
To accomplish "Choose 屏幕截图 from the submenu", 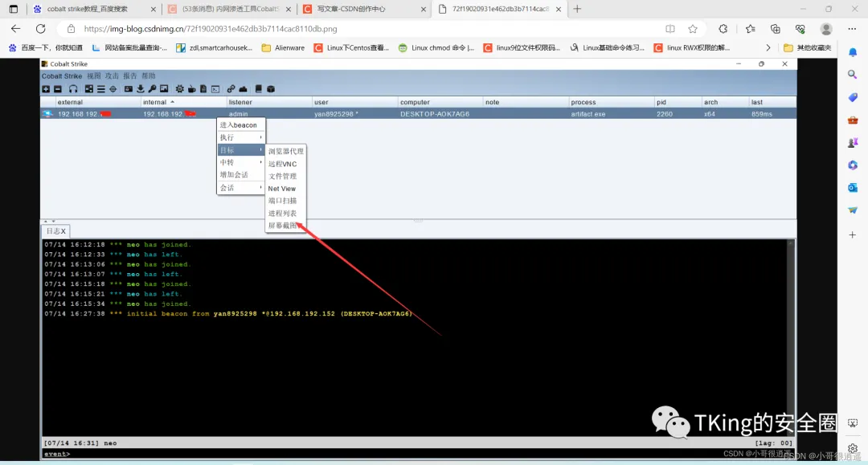I will pos(285,226).
